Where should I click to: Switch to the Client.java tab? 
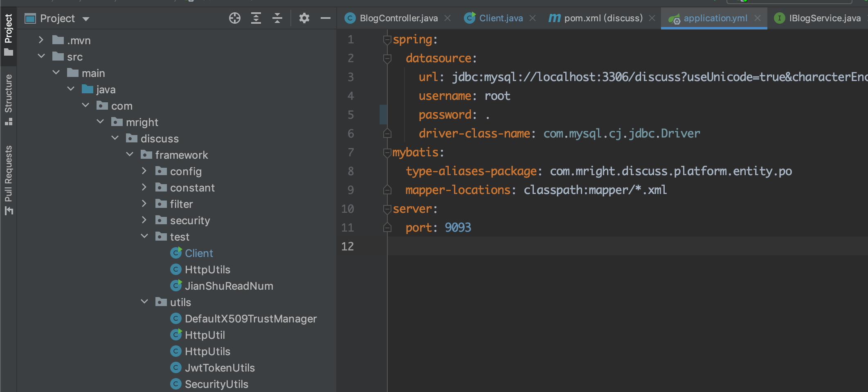(x=501, y=18)
